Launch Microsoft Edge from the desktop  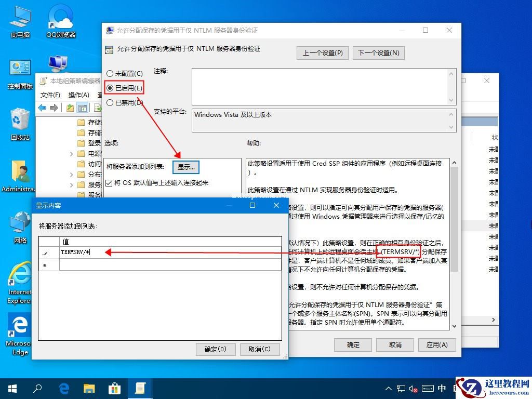click(19, 327)
